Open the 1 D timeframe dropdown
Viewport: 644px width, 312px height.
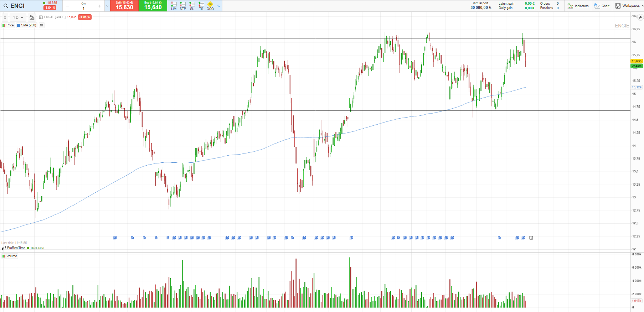pyautogui.click(x=18, y=17)
